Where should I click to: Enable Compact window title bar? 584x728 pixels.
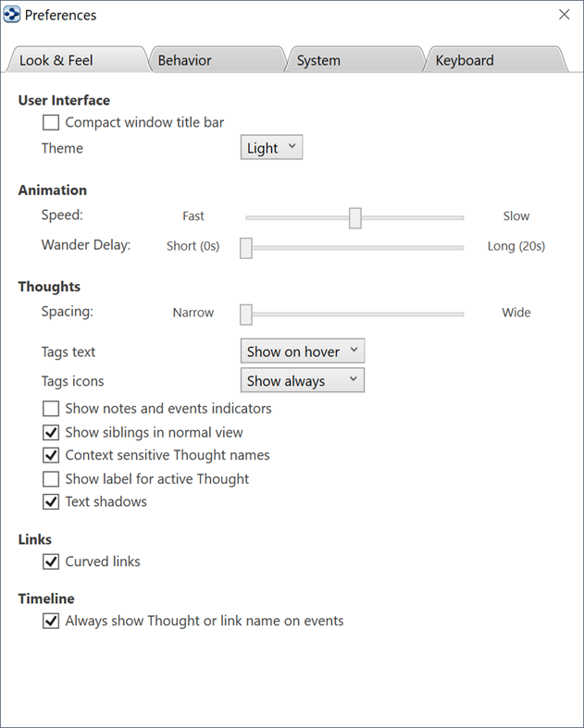pyautogui.click(x=51, y=122)
